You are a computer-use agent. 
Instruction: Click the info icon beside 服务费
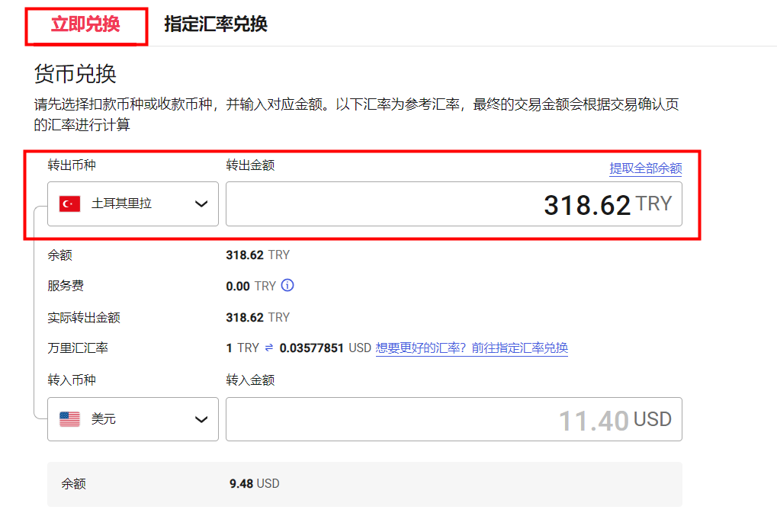click(287, 286)
